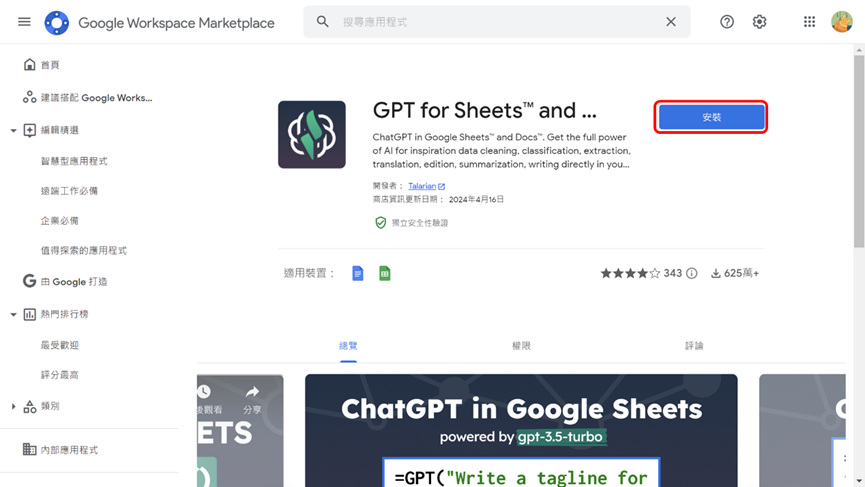Open 最受歡迎 list
This screenshot has height=487, width=865.
[60, 345]
